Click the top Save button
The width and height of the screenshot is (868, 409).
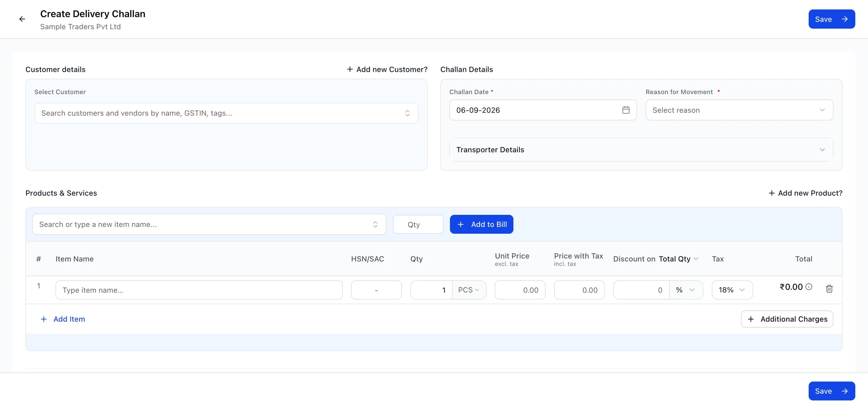(832, 19)
